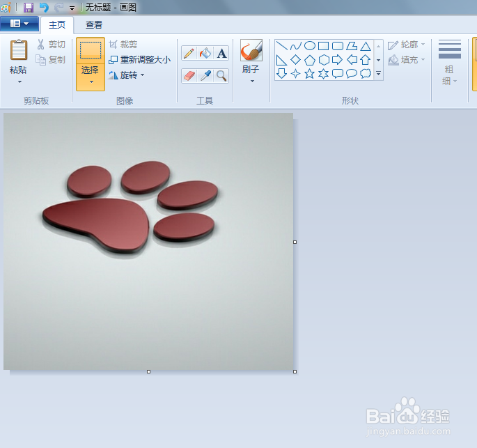The height and width of the screenshot is (448, 477).
Task: Click Resize (重新调整大小) button
Action: coord(140,60)
